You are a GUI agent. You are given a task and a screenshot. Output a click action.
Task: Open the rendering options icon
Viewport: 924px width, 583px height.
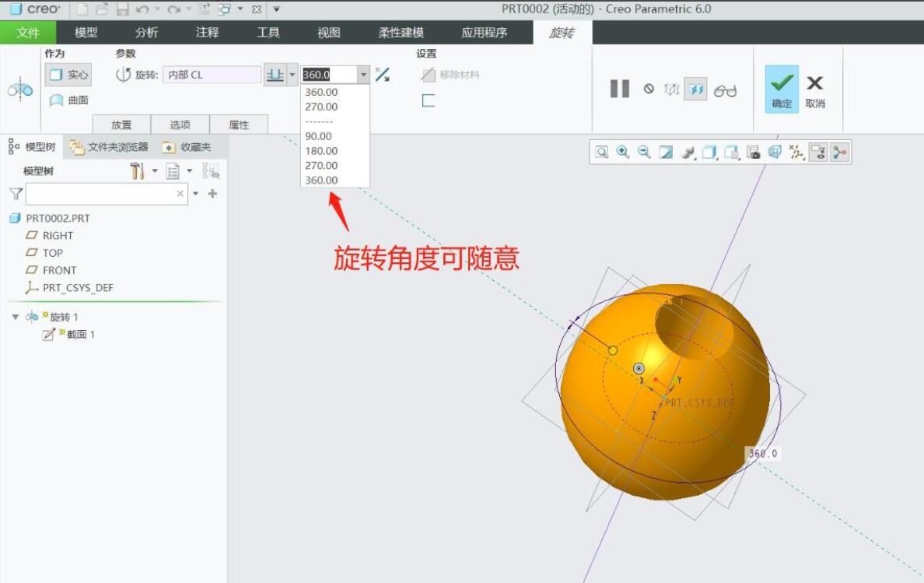click(x=688, y=152)
